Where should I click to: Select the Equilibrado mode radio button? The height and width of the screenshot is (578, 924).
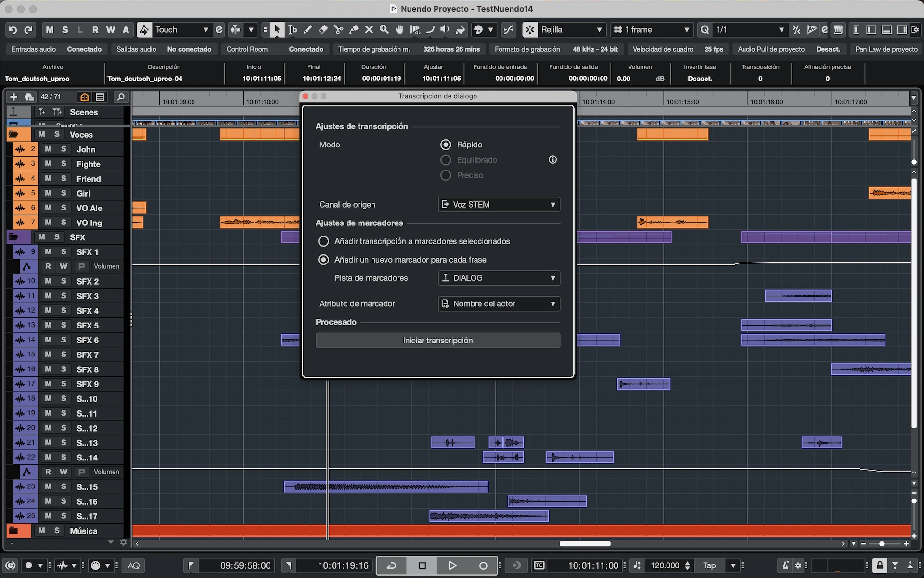point(446,160)
